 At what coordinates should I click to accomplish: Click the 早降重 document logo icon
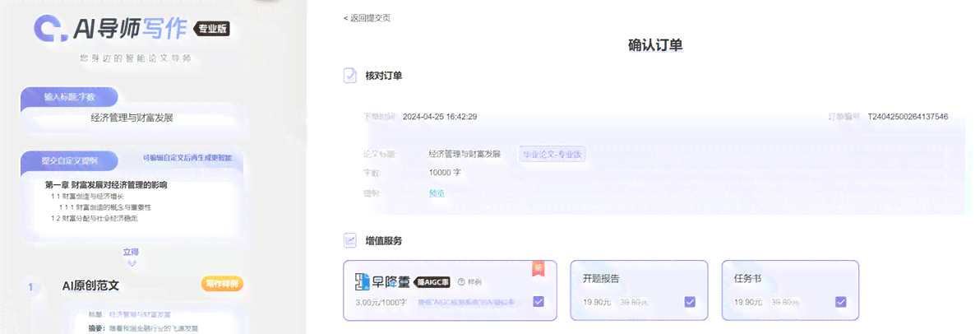[362, 281]
